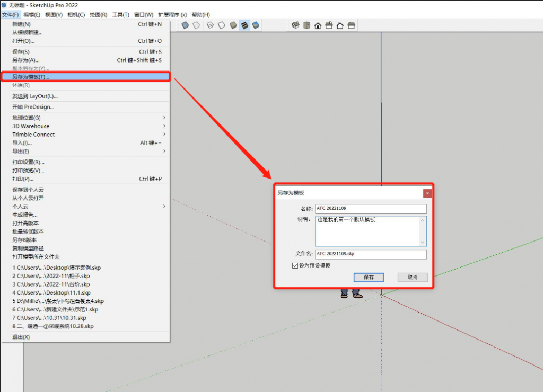Image resolution: width=543 pixels, height=392 pixels.
Task: Choose 生成报告... menu entry
Action: pos(86,215)
